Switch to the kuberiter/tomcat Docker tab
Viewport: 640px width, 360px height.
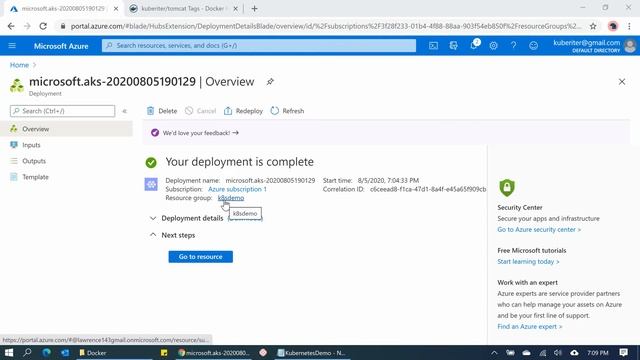click(182, 9)
